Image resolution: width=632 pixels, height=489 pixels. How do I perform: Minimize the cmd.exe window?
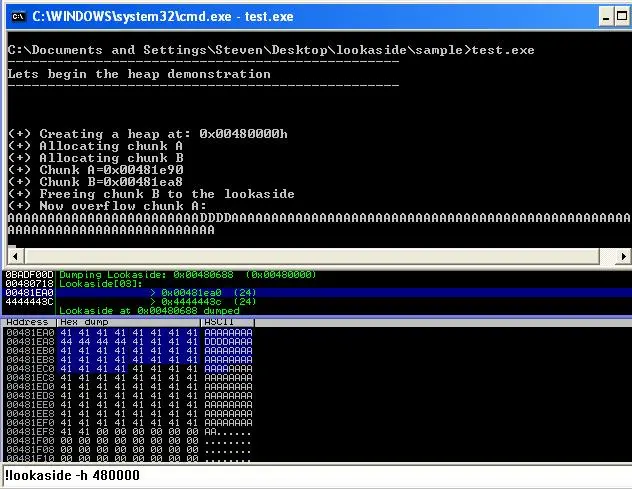(606, 17)
